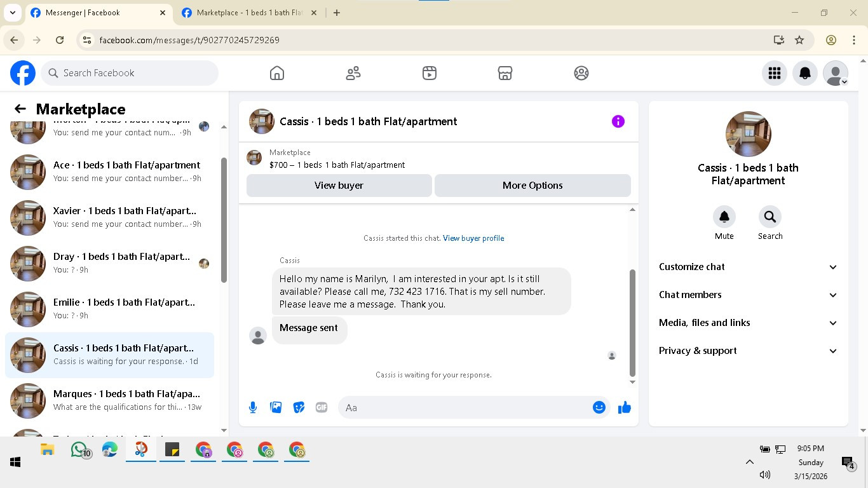Expand the Customize chat section
This screenshot has height=488, width=868.
tap(748, 267)
